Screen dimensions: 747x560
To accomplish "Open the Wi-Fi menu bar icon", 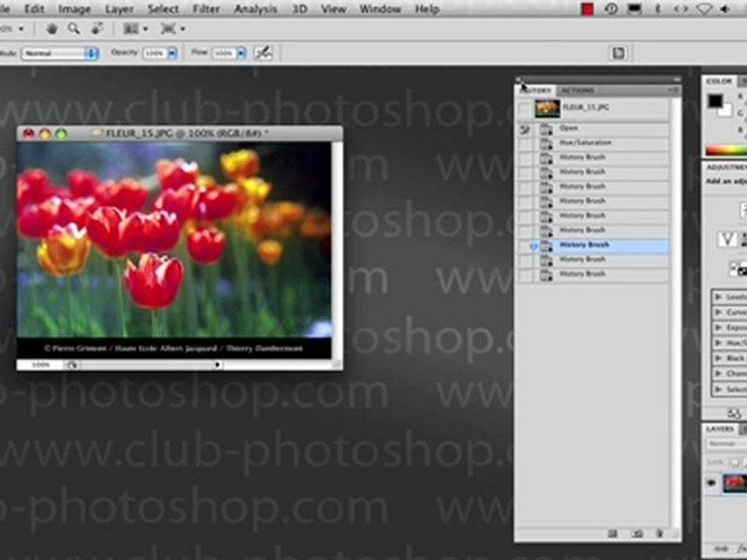I will coord(705,9).
